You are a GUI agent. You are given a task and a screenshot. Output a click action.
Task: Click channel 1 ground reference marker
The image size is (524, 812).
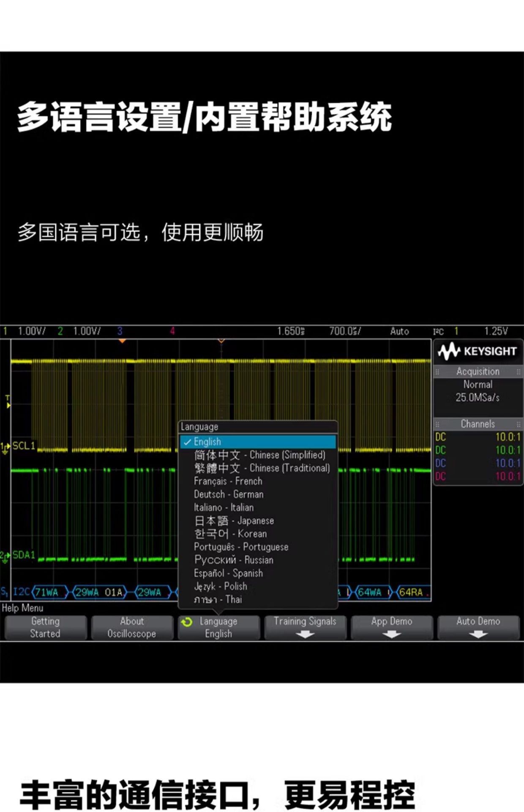5,447
